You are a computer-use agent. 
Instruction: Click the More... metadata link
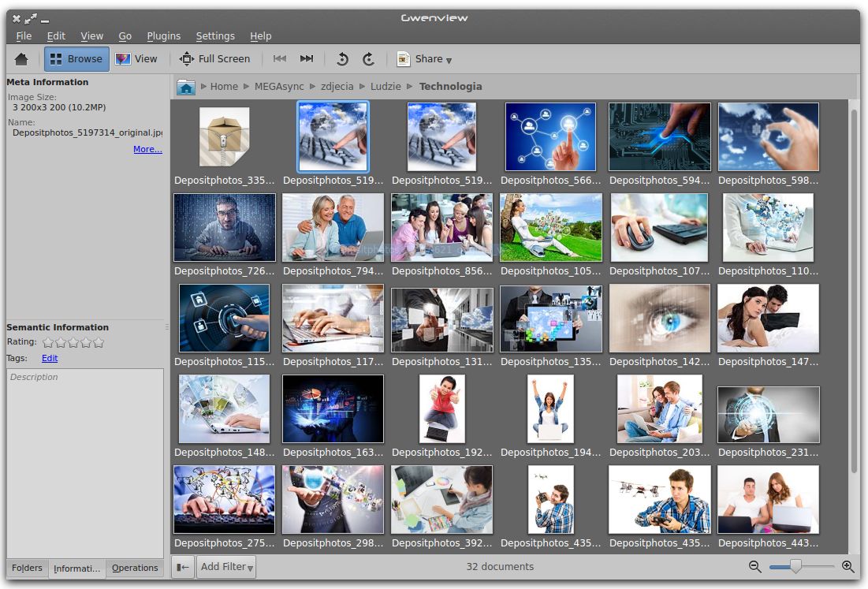point(147,149)
